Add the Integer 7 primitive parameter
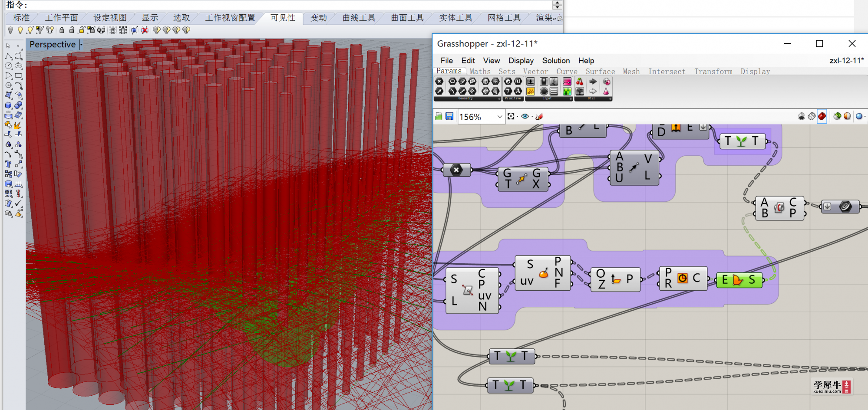The width and height of the screenshot is (868, 410). [508, 91]
